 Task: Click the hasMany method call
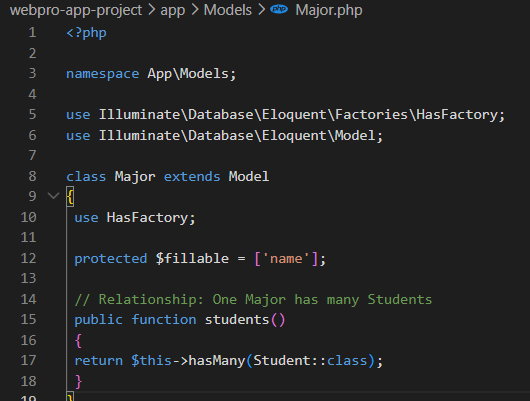click(x=217, y=361)
